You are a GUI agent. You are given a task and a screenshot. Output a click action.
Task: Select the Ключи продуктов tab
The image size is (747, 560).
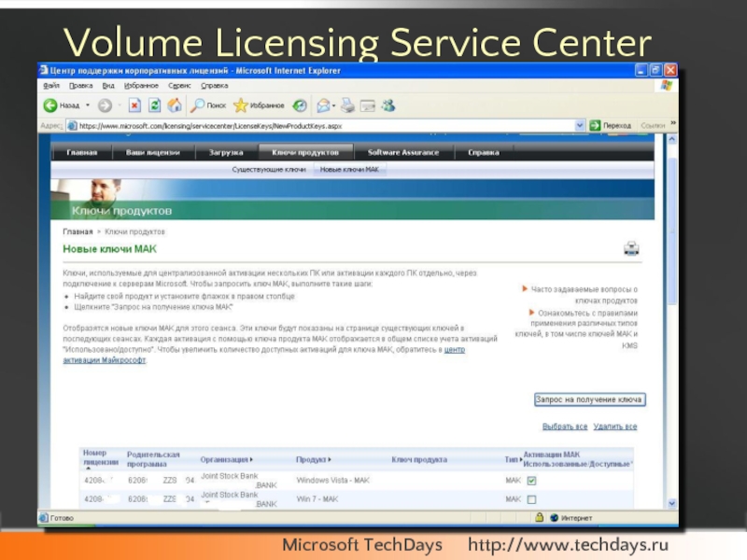pyautogui.click(x=305, y=152)
